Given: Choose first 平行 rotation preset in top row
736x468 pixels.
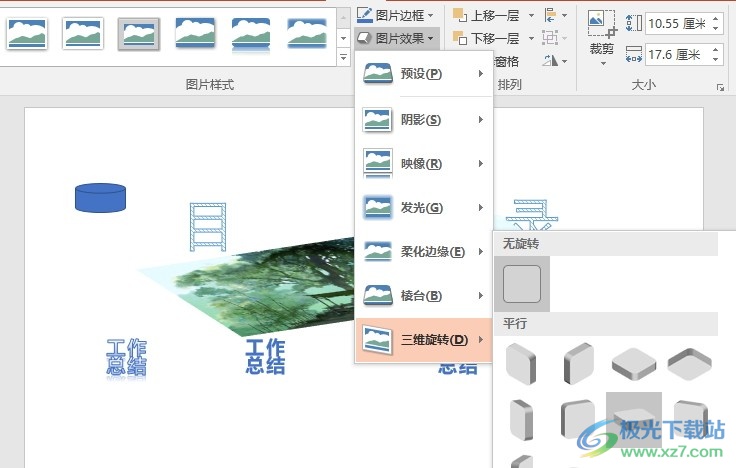Looking at the screenshot, I should [x=521, y=364].
